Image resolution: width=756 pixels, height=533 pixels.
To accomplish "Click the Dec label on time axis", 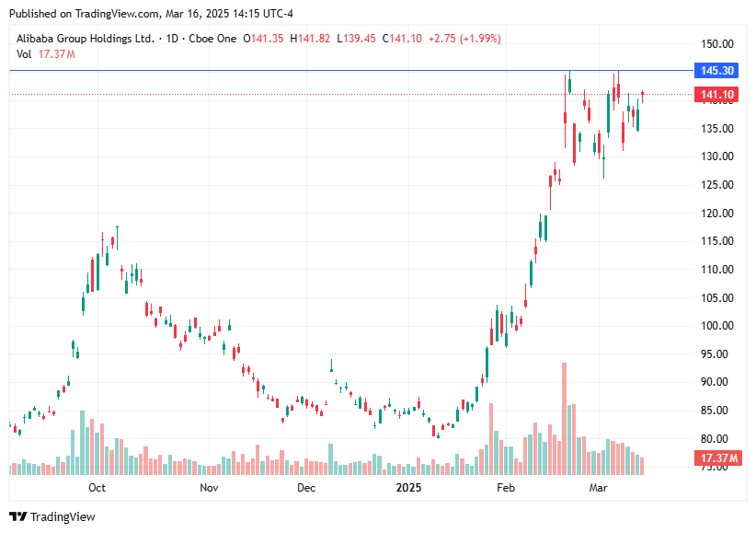I will (x=306, y=488).
